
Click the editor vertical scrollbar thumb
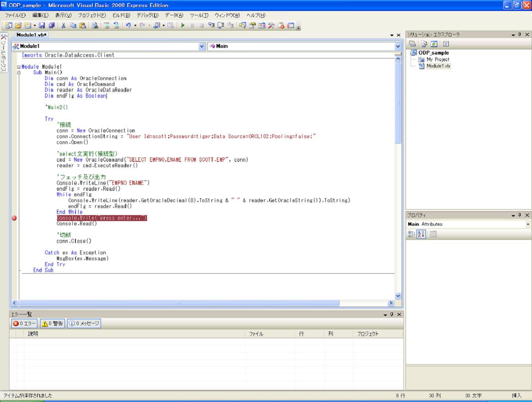tap(398, 103)
